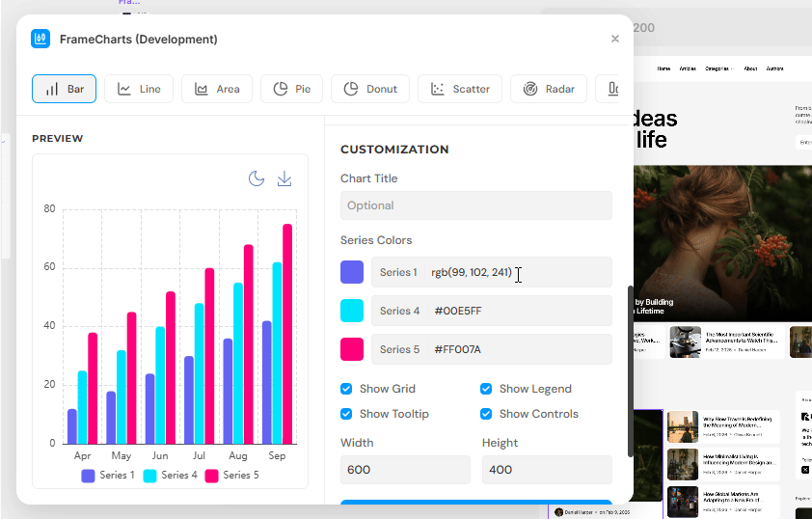Open Home in the background website nav
812x519 pixels.
(x=663, y=68)
